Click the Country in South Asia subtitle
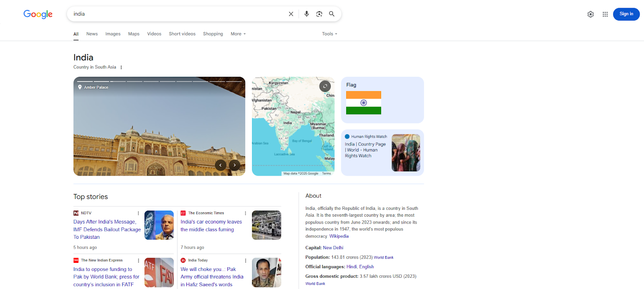Image resolution: width=644 pixels, height=289 pixels. (95, 68)
